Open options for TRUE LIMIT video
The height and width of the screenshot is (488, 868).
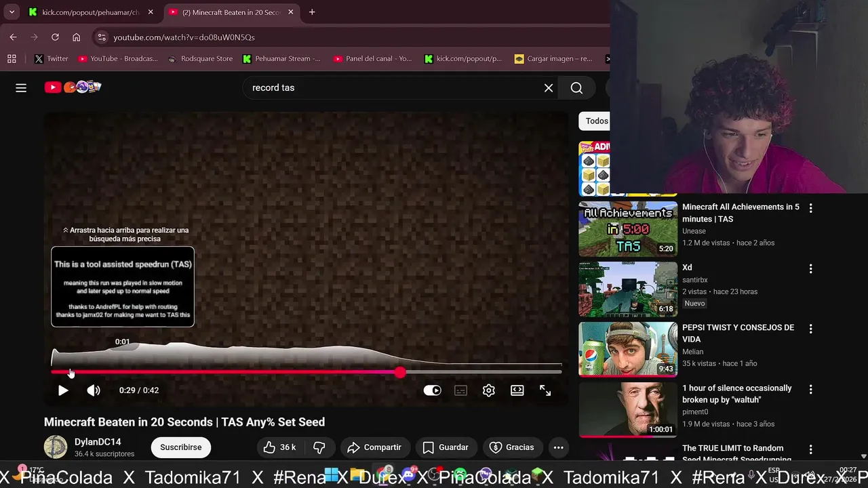pyautogui.click(x=810, y=449)
